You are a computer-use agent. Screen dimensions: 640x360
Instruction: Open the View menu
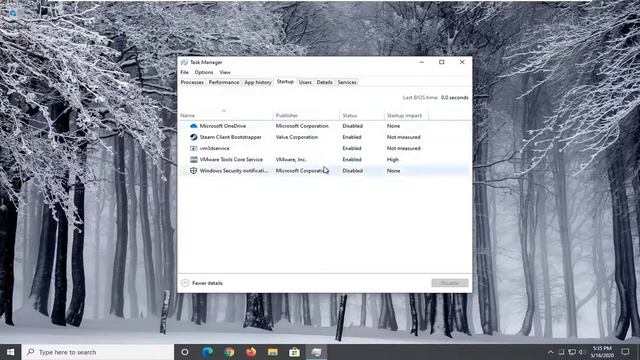[225, 72]
